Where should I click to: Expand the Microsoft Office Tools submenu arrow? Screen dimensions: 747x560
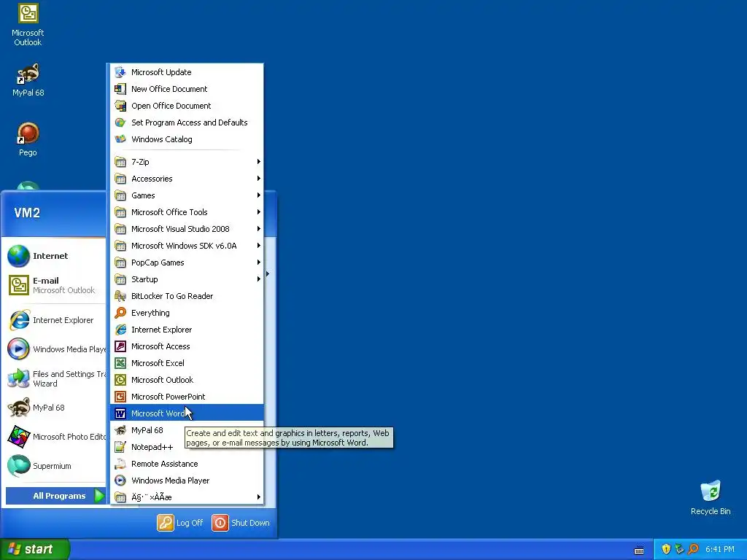pyautogui.click(x=259, y=212)
